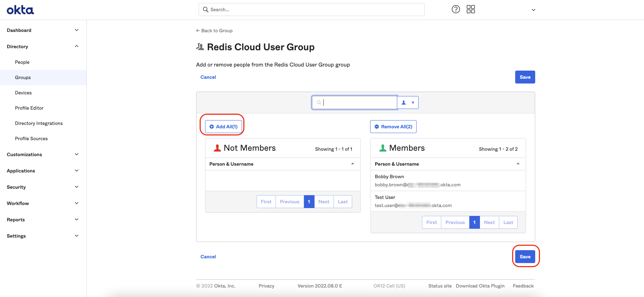Sort Members by Person & Username arrow
The width and height of the screenshot is (644, 297).
518,164
